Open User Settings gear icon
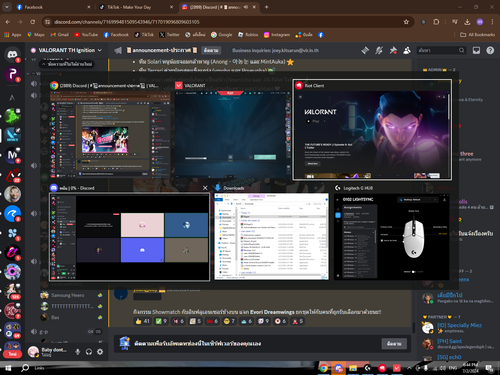This screenshot has width=500, height=375. click(100, 352)
